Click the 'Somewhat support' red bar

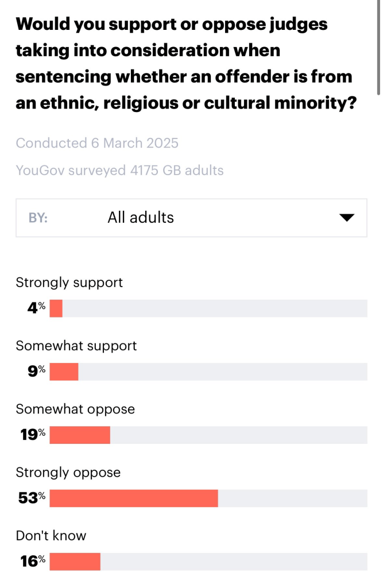pos(64,372)
